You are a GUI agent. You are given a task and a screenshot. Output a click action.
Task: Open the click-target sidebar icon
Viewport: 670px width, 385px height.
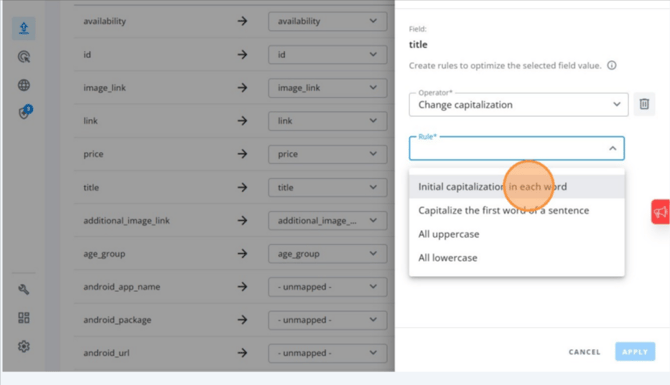(24, 56)
